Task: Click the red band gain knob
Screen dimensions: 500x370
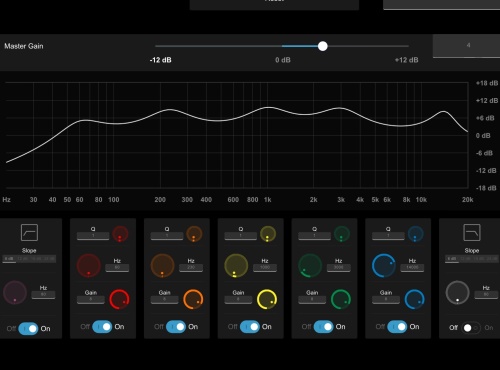Action: click(x=119, y=299)
